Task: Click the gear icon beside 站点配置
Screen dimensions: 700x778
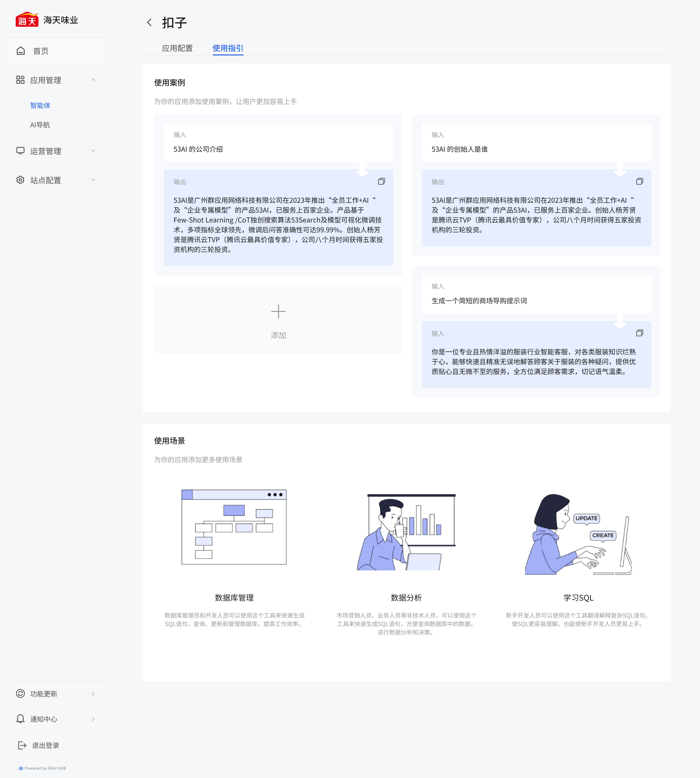Action: 20,180
